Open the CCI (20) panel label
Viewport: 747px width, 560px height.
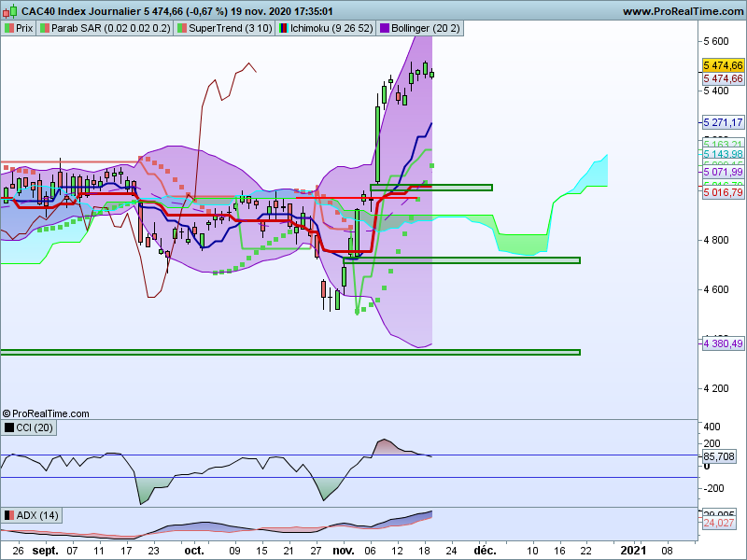point(29,427)
